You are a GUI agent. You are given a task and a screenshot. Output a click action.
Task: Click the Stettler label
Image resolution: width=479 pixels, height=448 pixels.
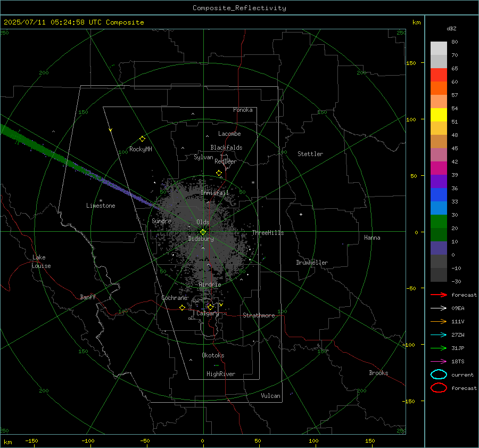click(310, 154)
